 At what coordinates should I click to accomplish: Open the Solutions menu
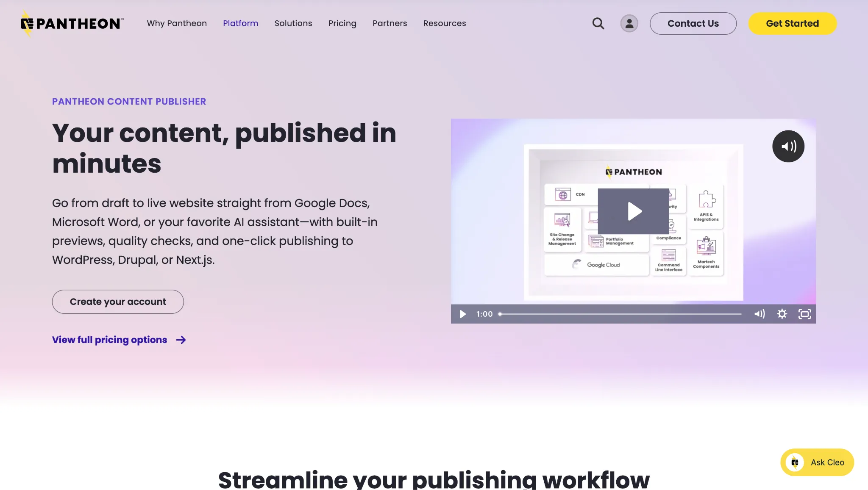point(293,23)
